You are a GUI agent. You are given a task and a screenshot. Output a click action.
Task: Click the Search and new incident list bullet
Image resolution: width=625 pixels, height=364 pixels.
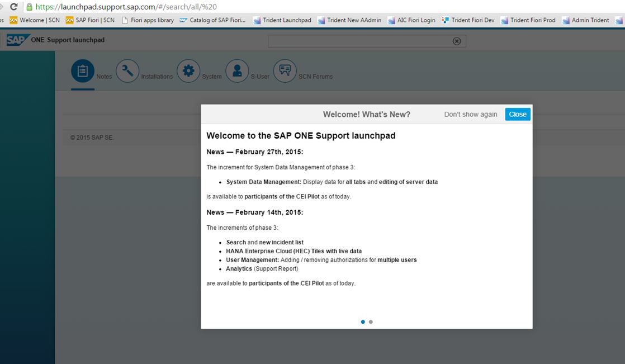pyautogui.click(x=264, y=243)
